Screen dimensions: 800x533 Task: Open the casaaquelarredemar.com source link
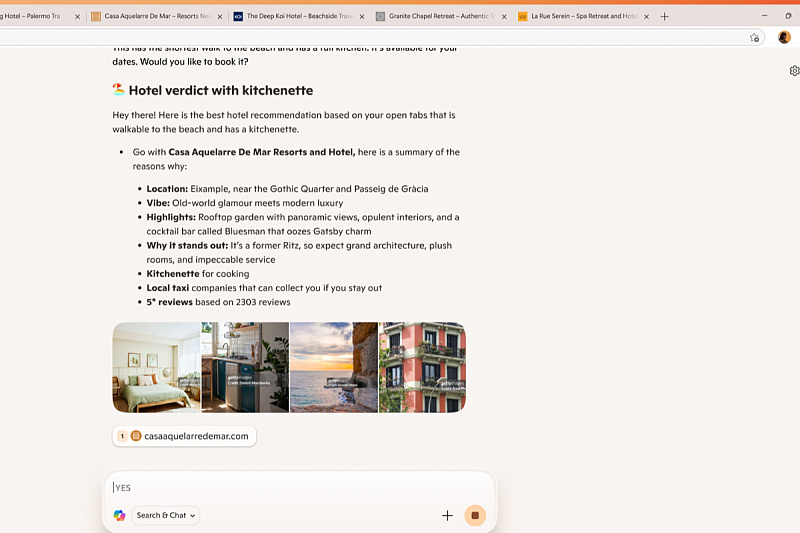coord(184,436)
